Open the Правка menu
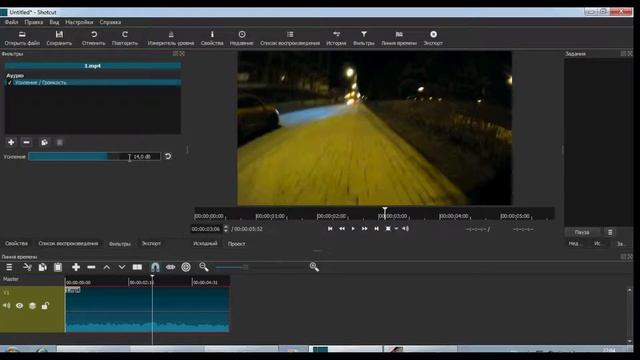The image size is (640, 360). pyautogui.click(x=33, y=22)
